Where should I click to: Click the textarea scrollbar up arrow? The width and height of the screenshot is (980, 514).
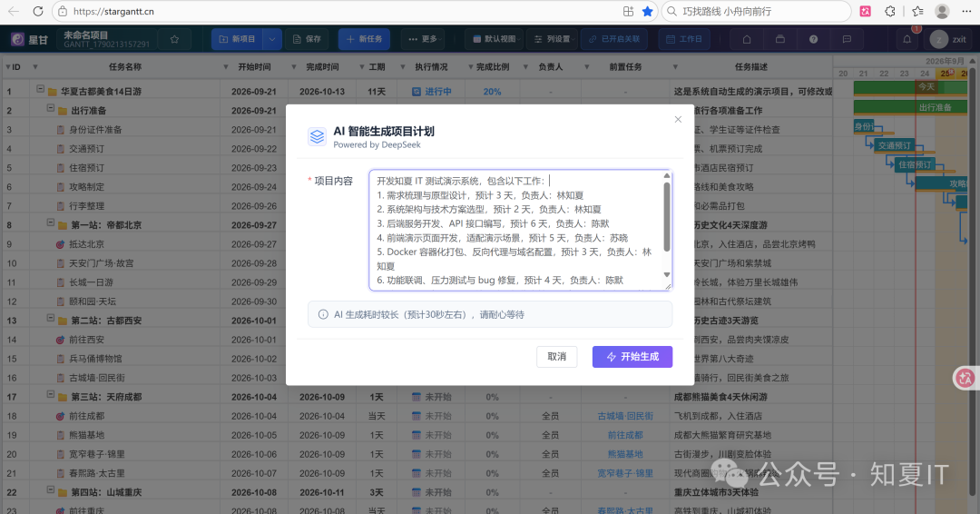coord(667,175)
